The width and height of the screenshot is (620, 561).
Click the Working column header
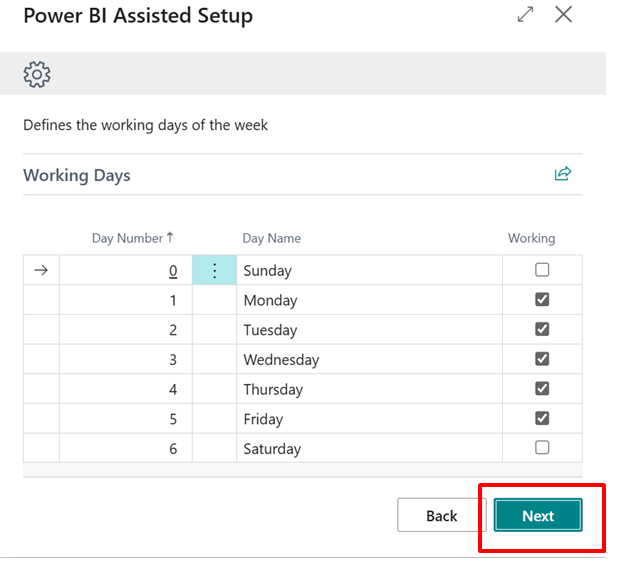click(x=531, y=238)
